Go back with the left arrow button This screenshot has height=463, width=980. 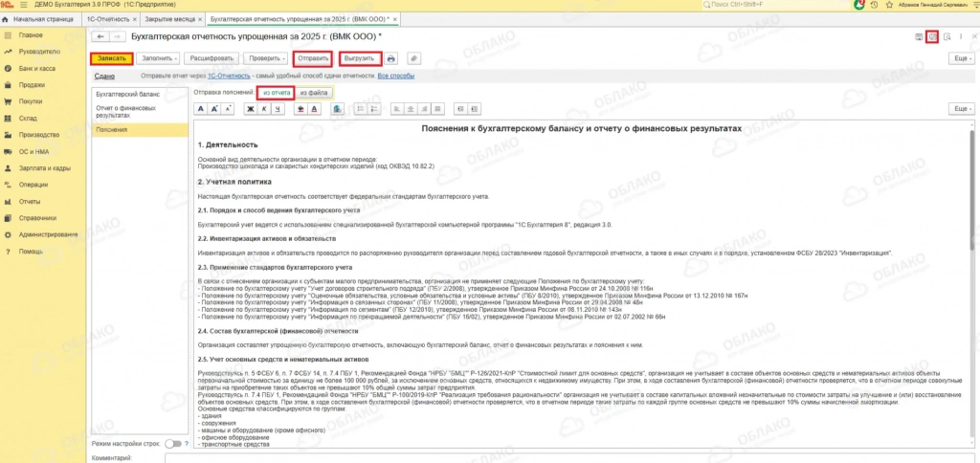101,37
